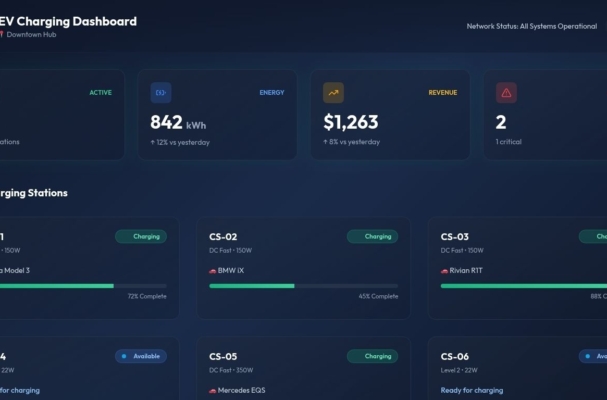The image size is (607, 400).
Task: Click the ENERGY card label
Action: 272,93
